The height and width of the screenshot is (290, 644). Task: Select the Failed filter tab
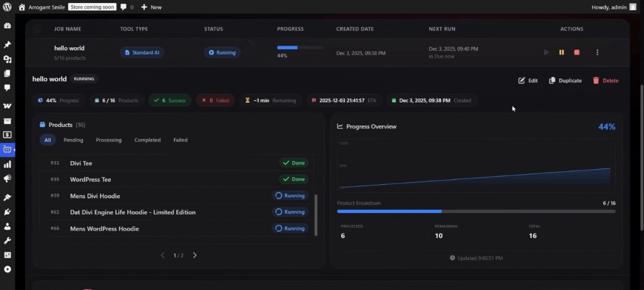coord(180,140)
